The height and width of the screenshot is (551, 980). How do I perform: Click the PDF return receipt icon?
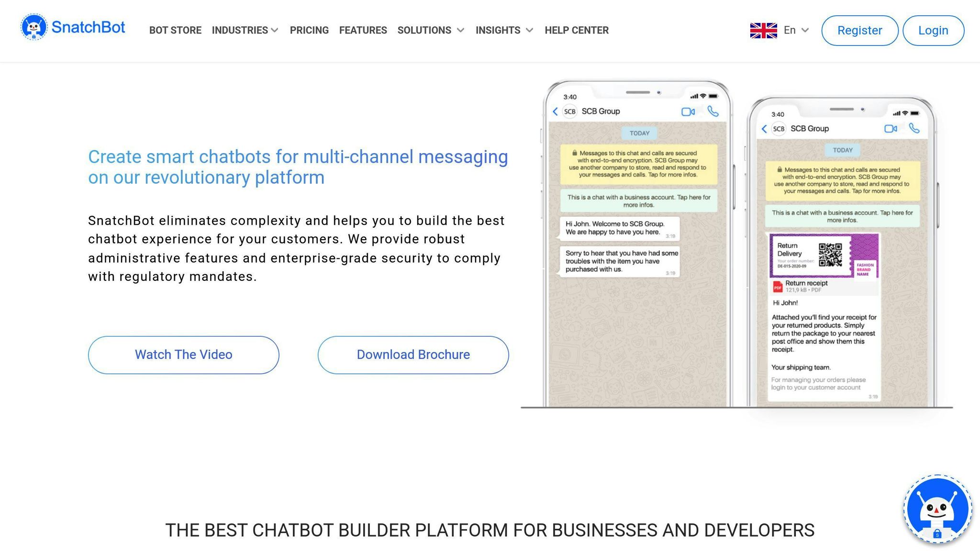(x=778, y=287)
